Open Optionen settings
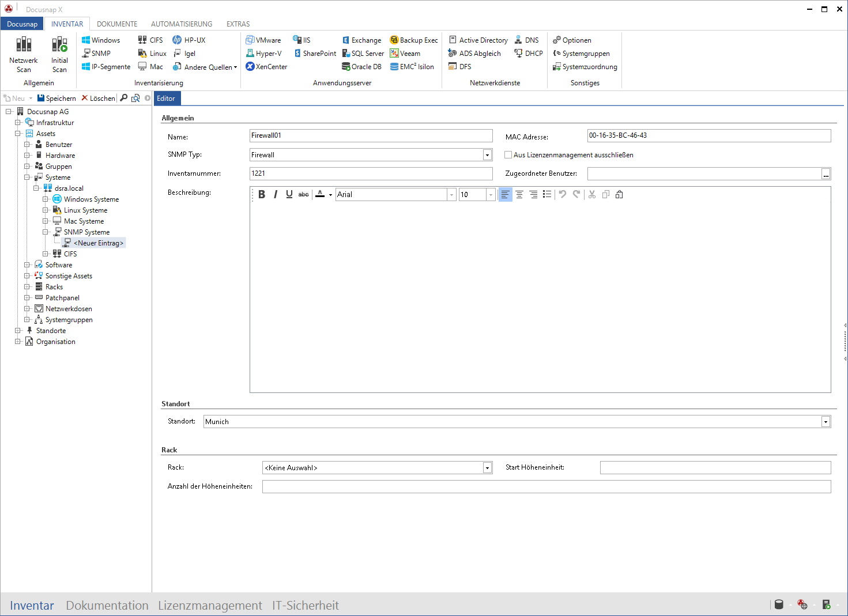848x616 pixels. [572, 40]
